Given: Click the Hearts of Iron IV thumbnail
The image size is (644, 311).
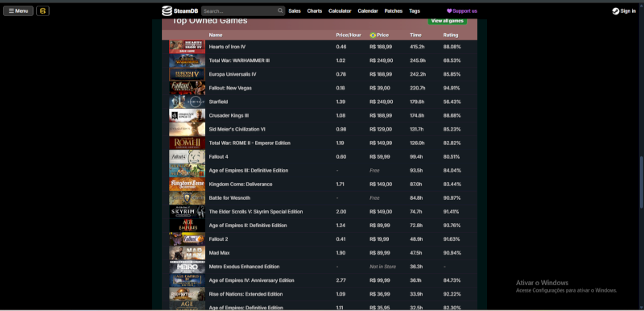Looking at the screenshot, I should click(x=188, y=47).
